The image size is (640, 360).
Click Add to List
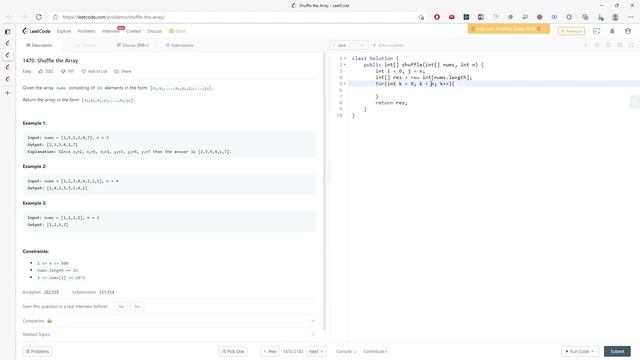click(x=94, y=71)
